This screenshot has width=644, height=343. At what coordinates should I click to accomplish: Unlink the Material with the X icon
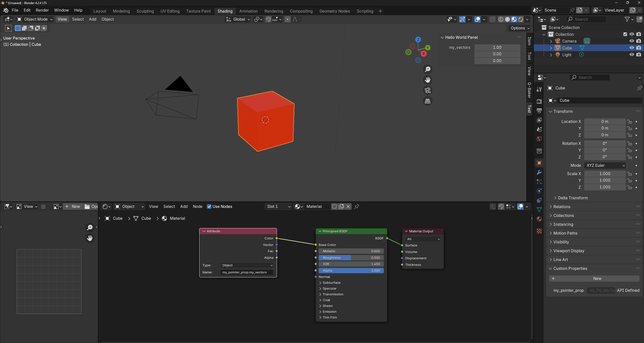pyautogui.click(x=348, y=207)
